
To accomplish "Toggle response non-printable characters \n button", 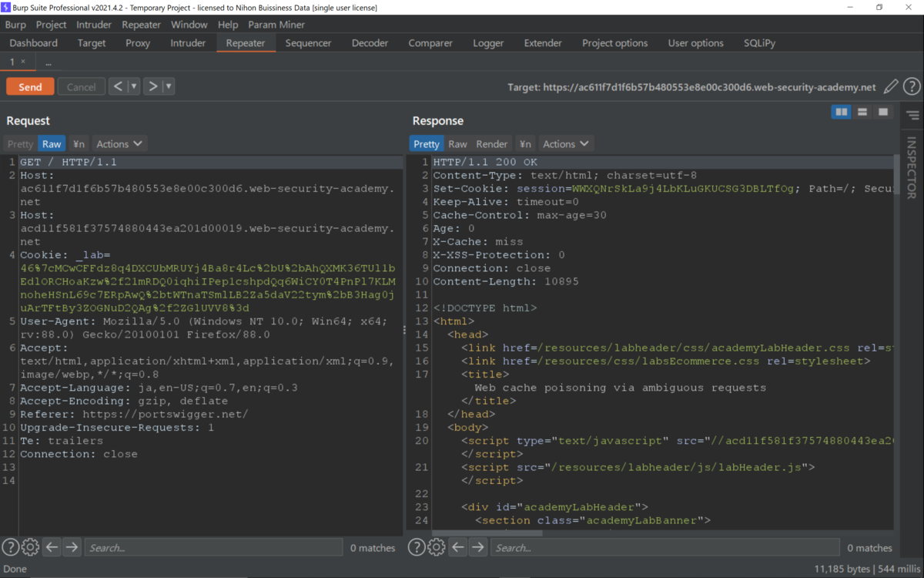I will 525,144.
